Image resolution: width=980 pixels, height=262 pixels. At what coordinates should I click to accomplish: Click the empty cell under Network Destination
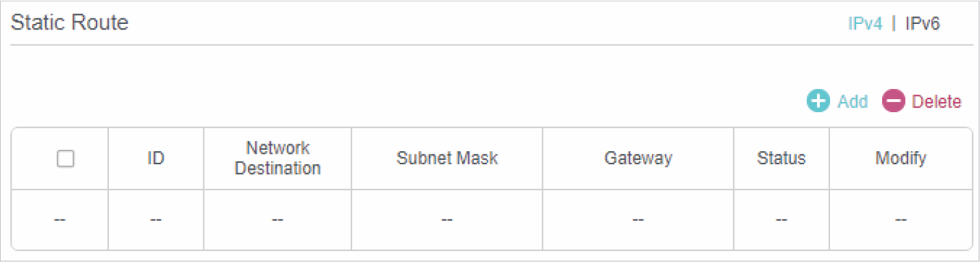(x=277, y=220)
